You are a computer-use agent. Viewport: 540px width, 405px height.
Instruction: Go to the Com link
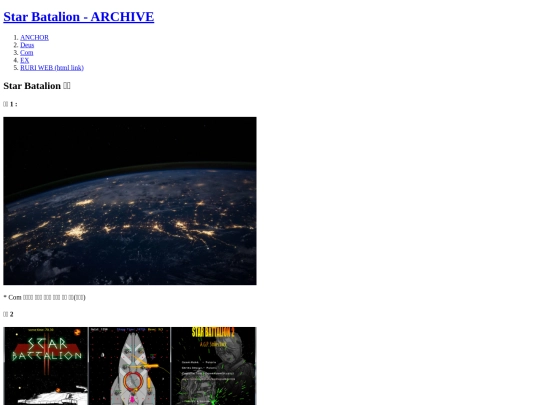(x=27, y=53)
